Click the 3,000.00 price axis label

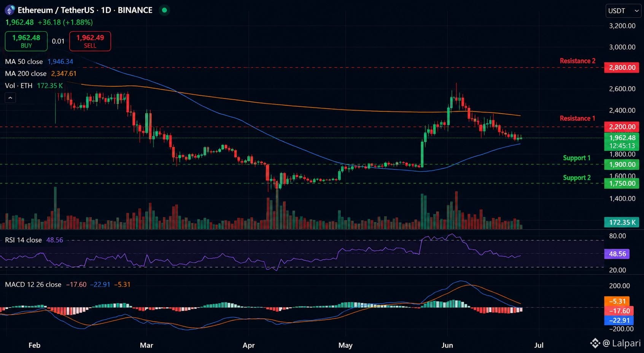click(x=622, y=47)
